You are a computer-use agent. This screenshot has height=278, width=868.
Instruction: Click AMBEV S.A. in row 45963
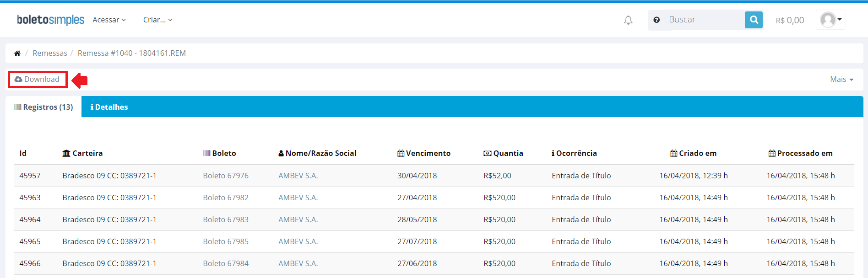[x=298, y=198]
